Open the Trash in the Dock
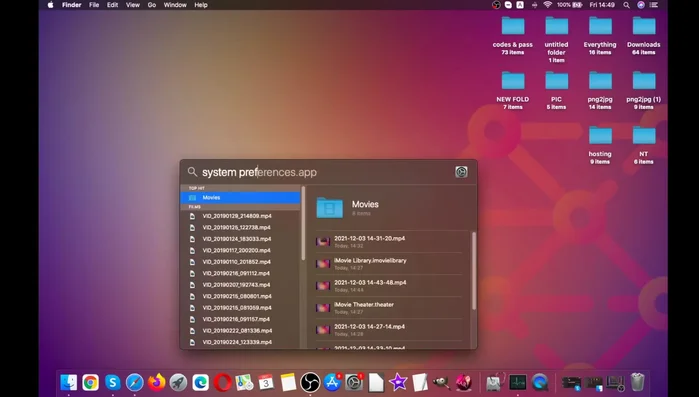The image size is (699, 397). (x=638, y=382)
